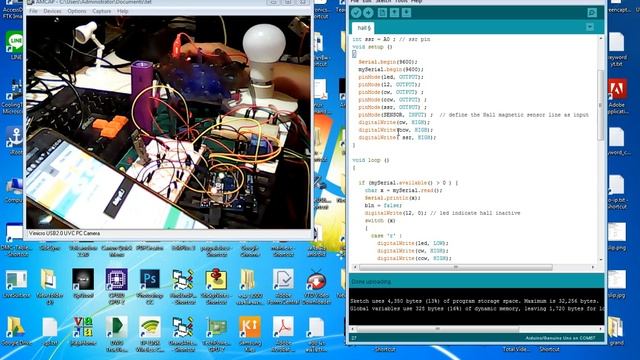Click the Upload arrow button in Arduino
The width and height of the screenshot is (640, 360).
click(368, 13)
